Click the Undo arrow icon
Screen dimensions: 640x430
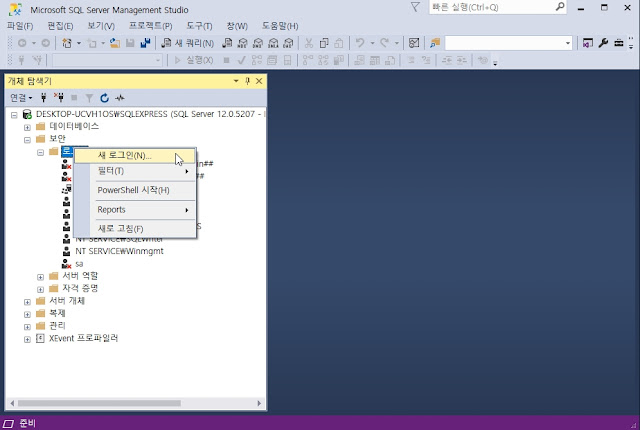coord(360,43)
